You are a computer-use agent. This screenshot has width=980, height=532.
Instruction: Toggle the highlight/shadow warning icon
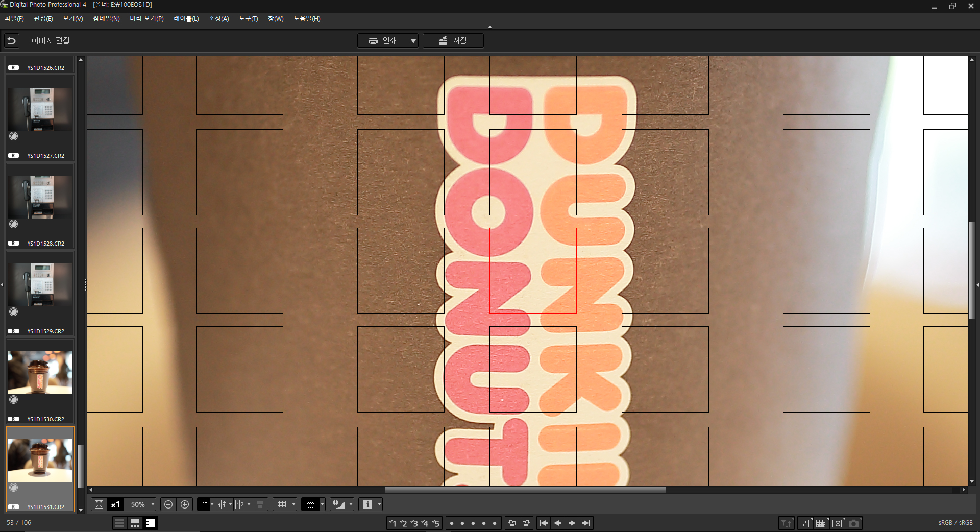(338, 504)
